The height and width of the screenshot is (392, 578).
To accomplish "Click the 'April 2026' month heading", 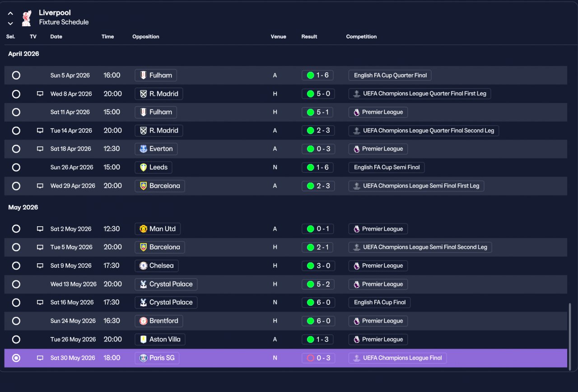I will [23, 54].
